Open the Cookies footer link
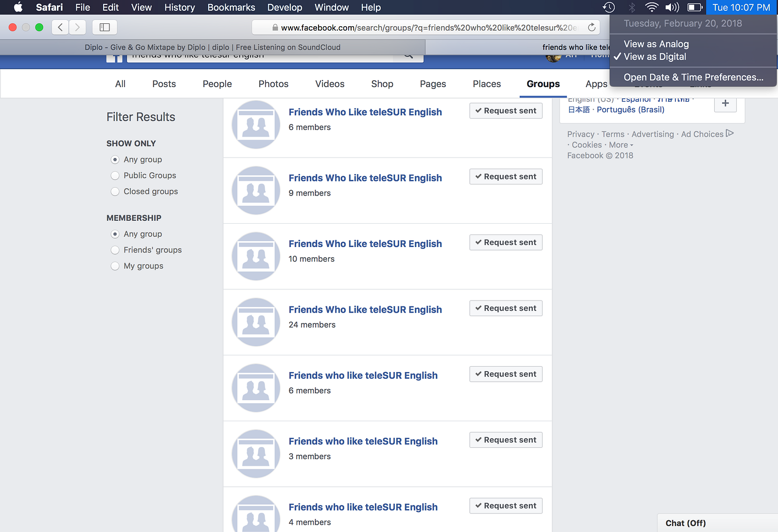The height and width of the screenshot is (532, 778). click(587, 145)
